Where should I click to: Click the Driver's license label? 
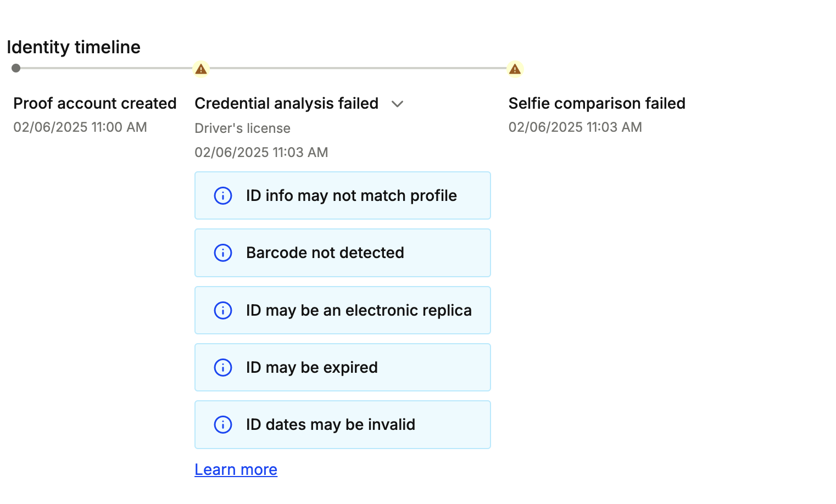pos(242,128)
